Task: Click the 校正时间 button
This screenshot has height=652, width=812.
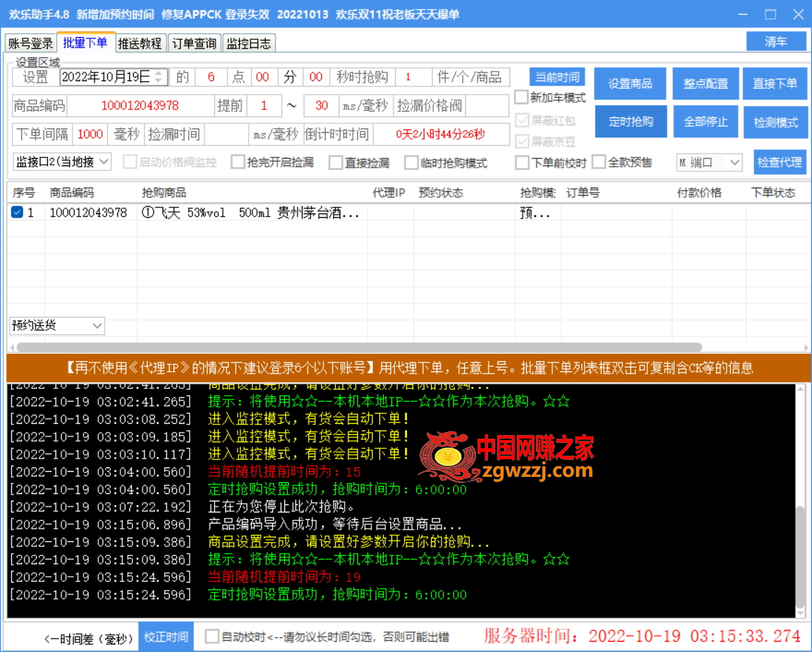Action: point(165,636)
